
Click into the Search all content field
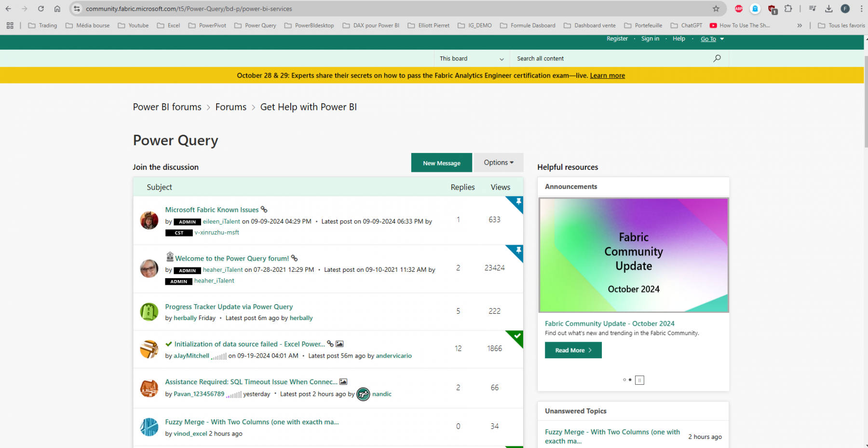612,58
